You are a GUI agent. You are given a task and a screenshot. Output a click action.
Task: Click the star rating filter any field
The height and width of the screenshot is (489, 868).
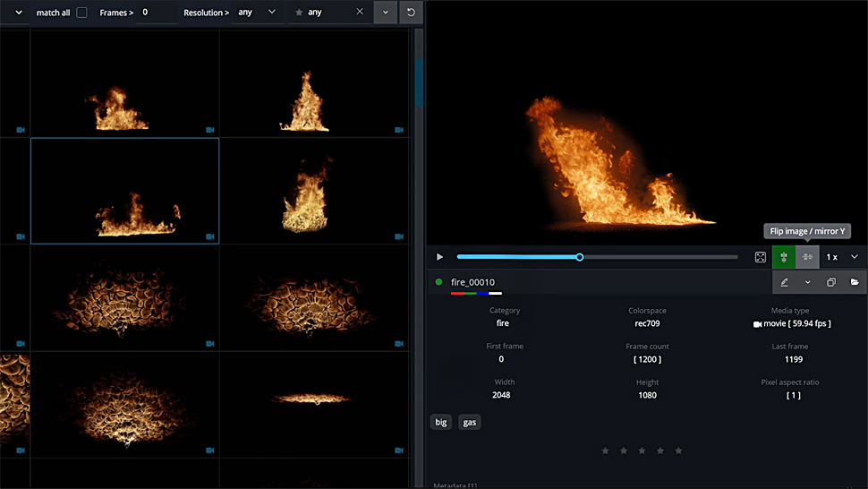pos(330,13)
